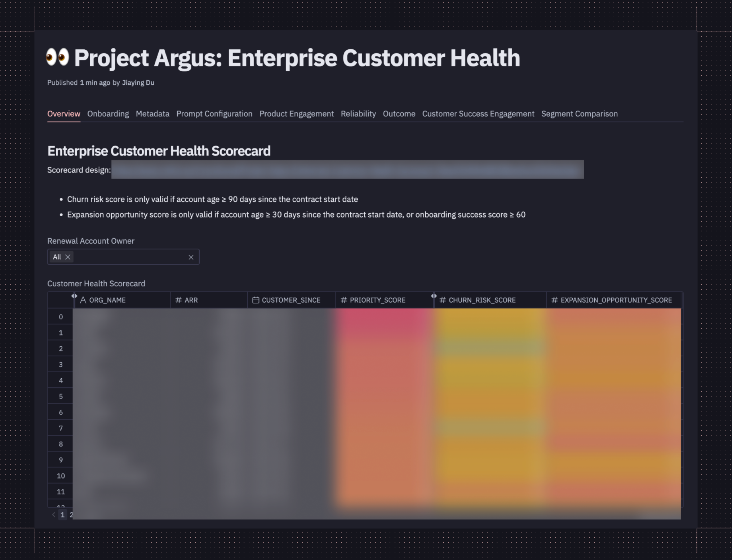
Task: Open the Prompt Configuration tab
Action: (214, 114)
